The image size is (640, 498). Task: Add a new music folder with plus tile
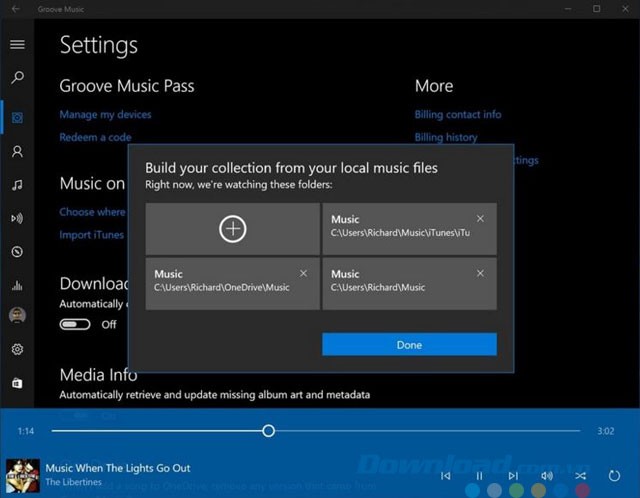(232, 229)
